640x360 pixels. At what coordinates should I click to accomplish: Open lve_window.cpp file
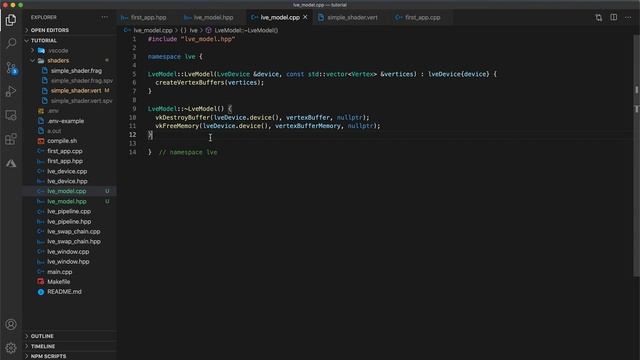click(x=68, y=251)
